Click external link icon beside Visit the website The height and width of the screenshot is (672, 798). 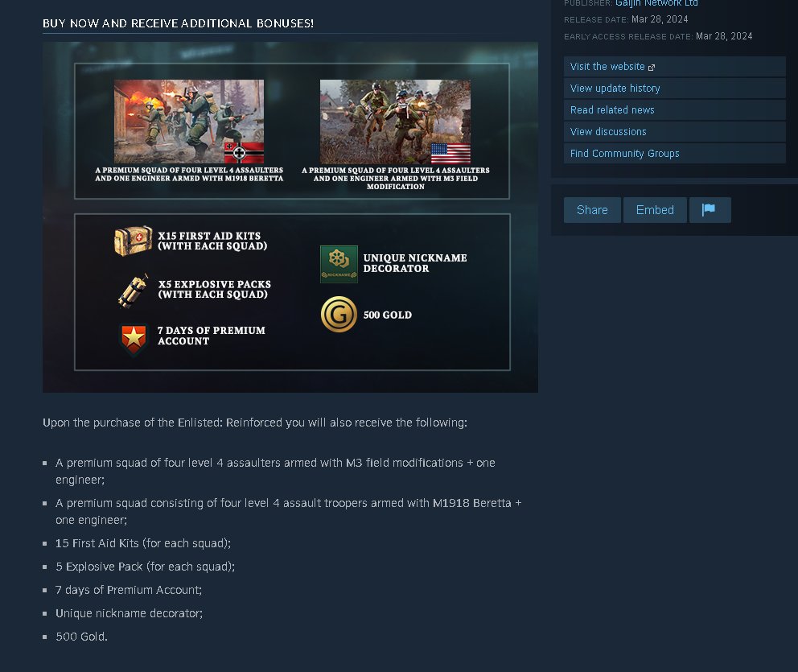(x=652, y=68)
